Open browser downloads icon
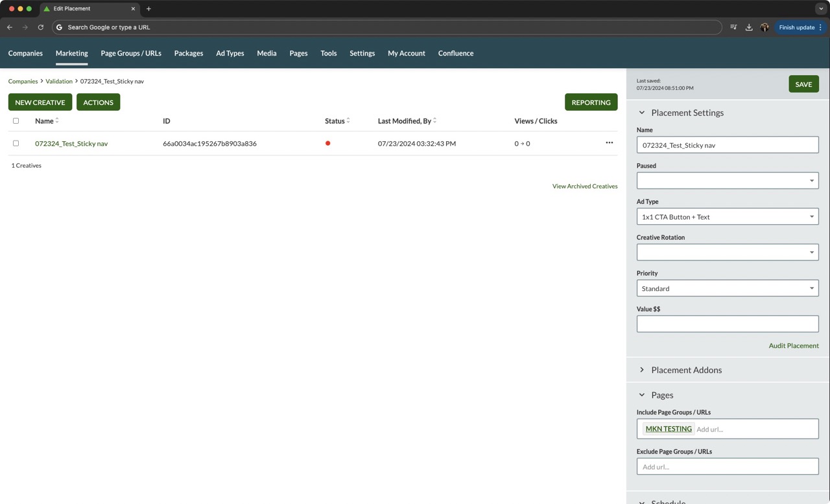The height and width of the screenshot is (504, 830). coord(749,27)
